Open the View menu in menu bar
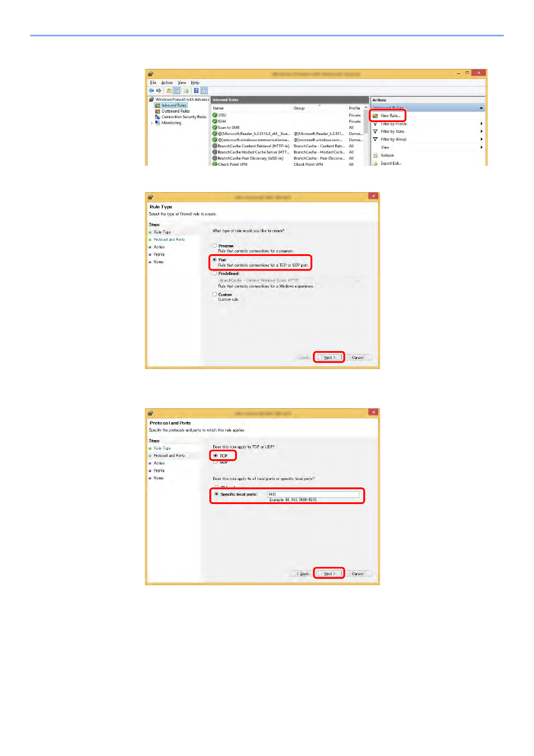The height and width of the screenshot is (756, 534). pyautogui.click(x=182, y=83)
